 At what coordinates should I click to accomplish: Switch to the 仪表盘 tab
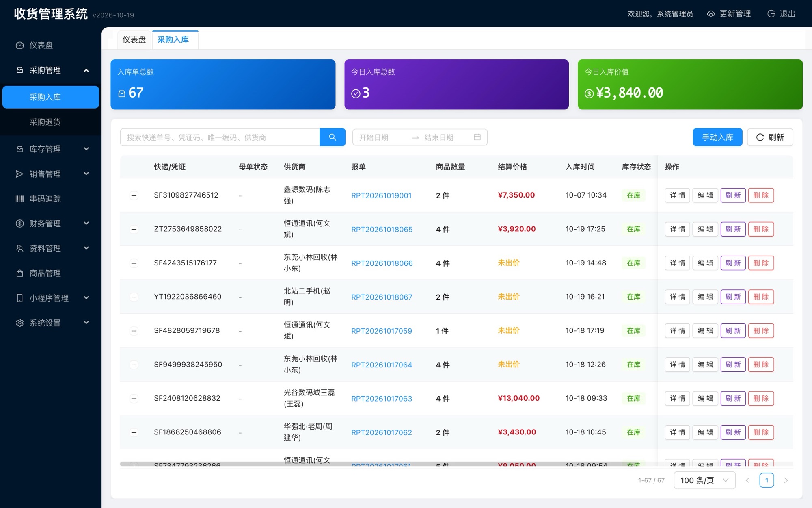tap(134, 39)
